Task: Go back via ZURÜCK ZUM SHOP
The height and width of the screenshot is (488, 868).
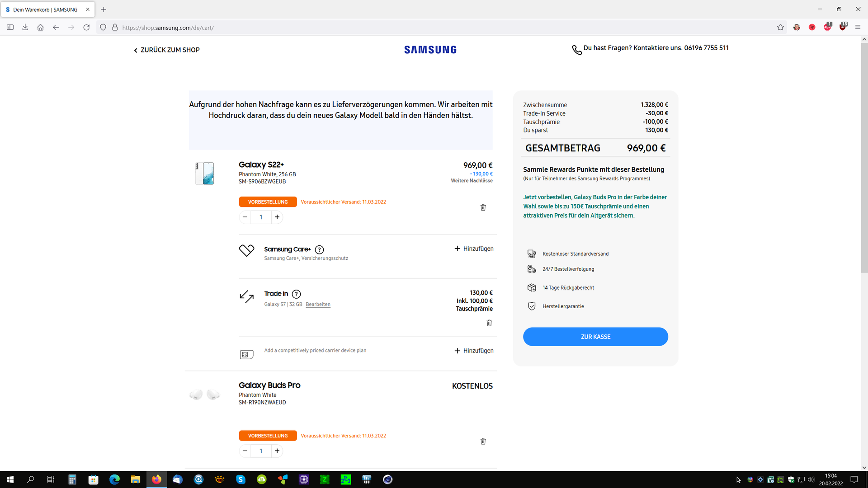Action: point(166,50)
